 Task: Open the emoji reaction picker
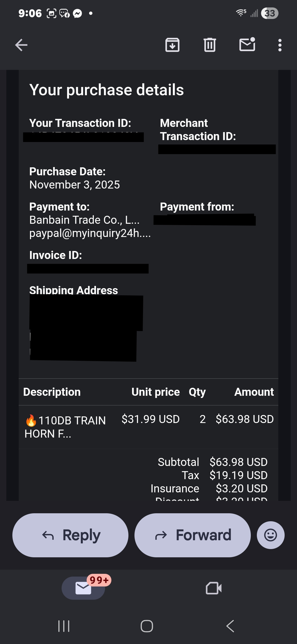[271, 535]
